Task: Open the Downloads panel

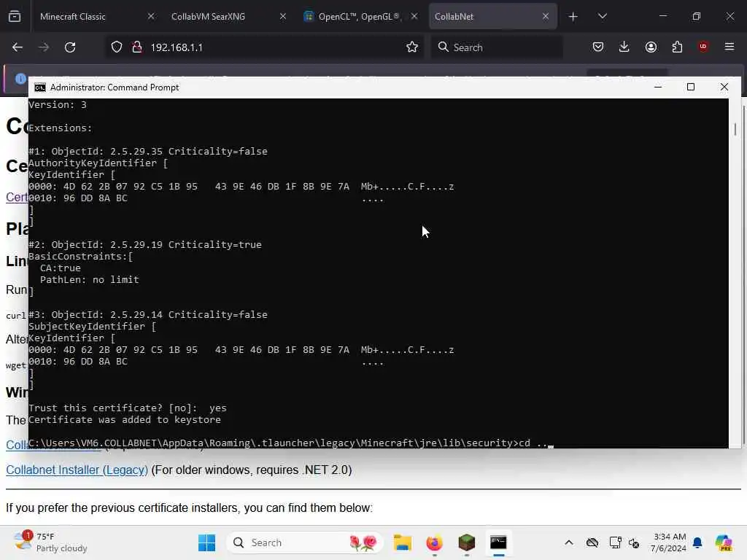Action: pyautogui.click(x=624, y=47)
